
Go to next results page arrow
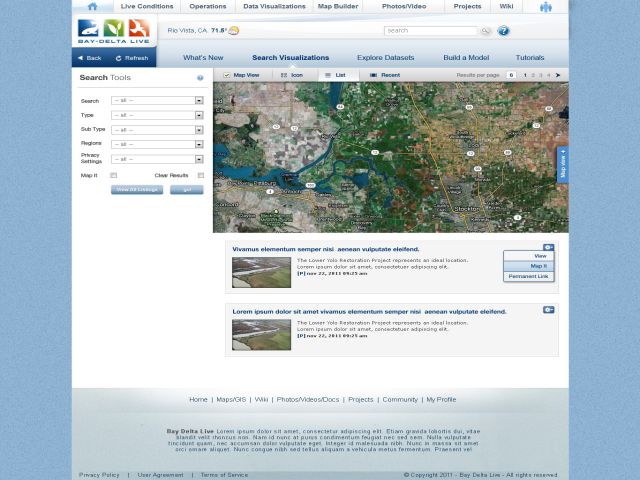558,75
